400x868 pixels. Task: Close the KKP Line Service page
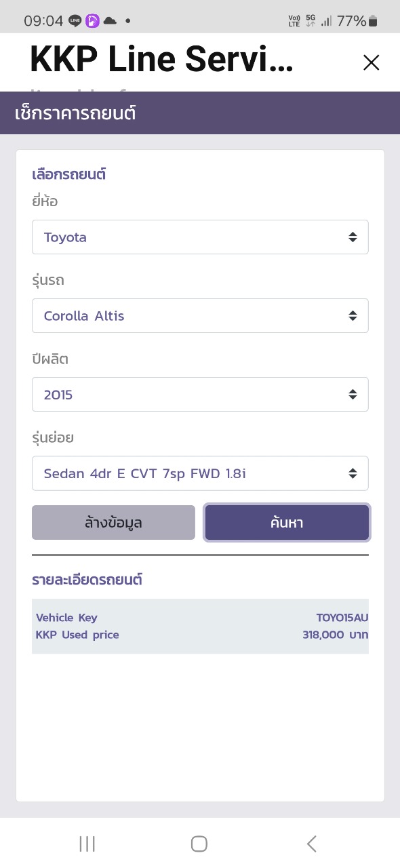click(x=371, y=63)
